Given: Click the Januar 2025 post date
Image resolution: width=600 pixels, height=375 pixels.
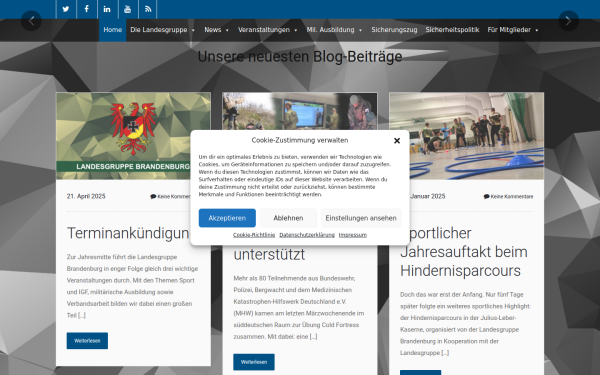Looking at the screenshot, I should click(427, 196).
